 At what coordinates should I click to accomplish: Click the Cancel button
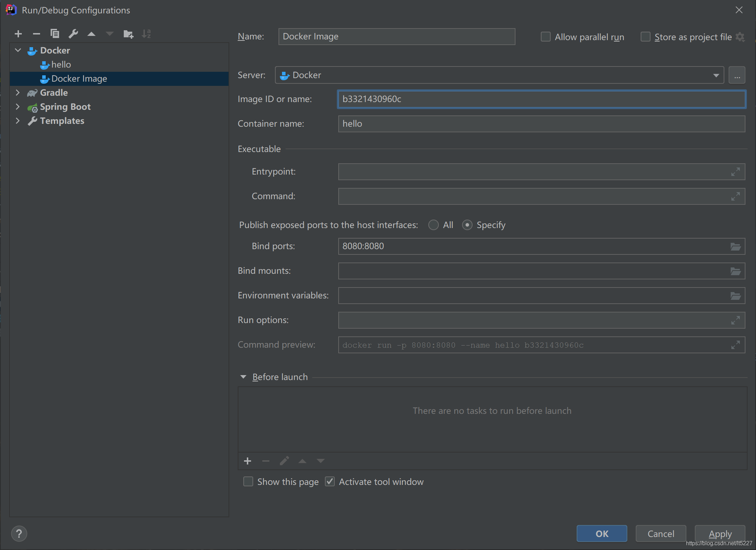[660, 533]
